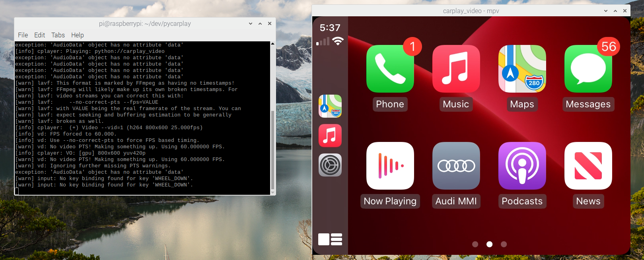Click the last 'WHEEL_DOWN' warning line
The width and height of the screenshot is (644, 260).
pos(104,185)
